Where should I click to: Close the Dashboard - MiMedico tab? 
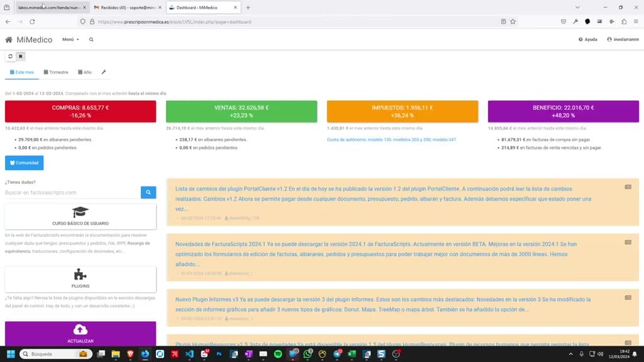click(x=235, y=8)
